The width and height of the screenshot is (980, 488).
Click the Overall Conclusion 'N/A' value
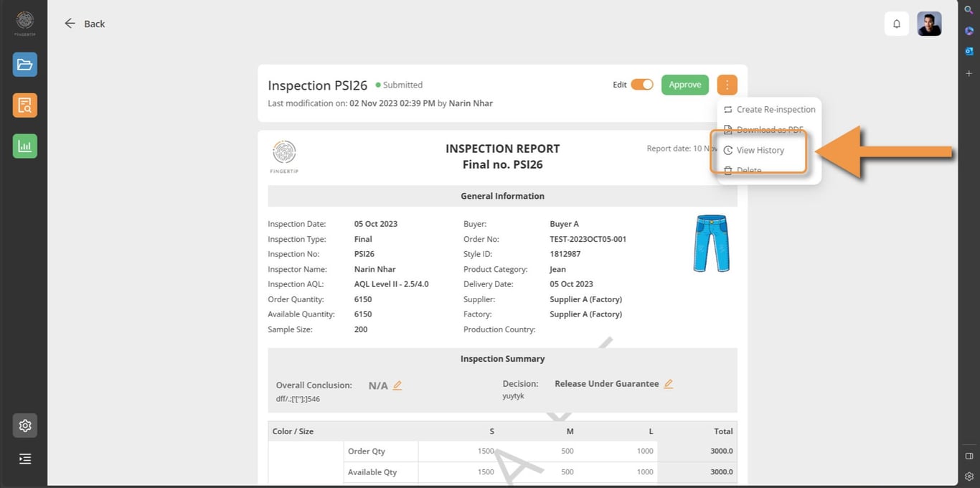click(378, 386)
